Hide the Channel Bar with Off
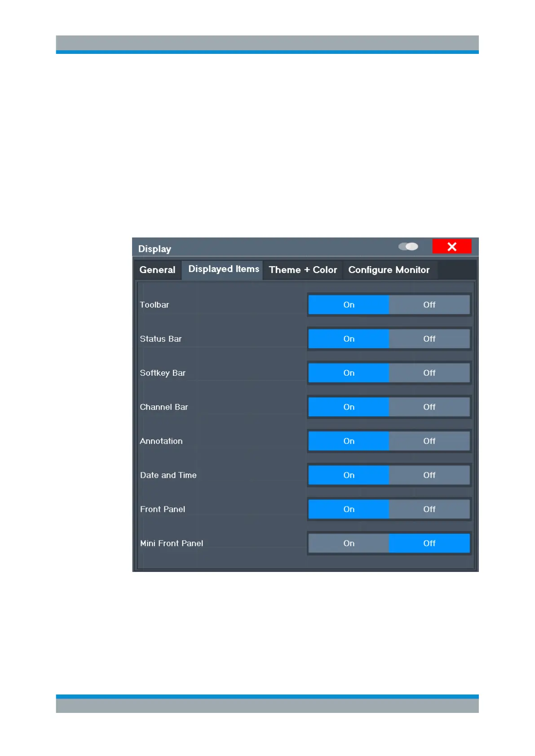Viewport: 535px width, 756px height. (429, 407)
